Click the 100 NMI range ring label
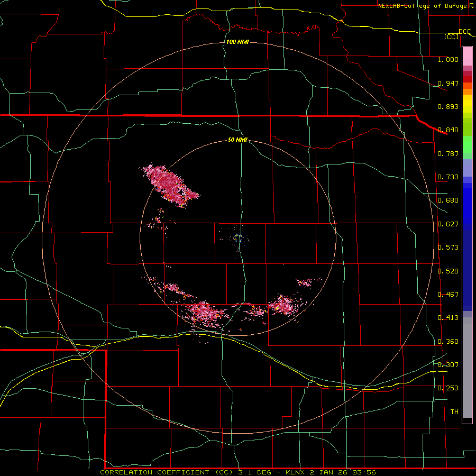 coord(237,42)
